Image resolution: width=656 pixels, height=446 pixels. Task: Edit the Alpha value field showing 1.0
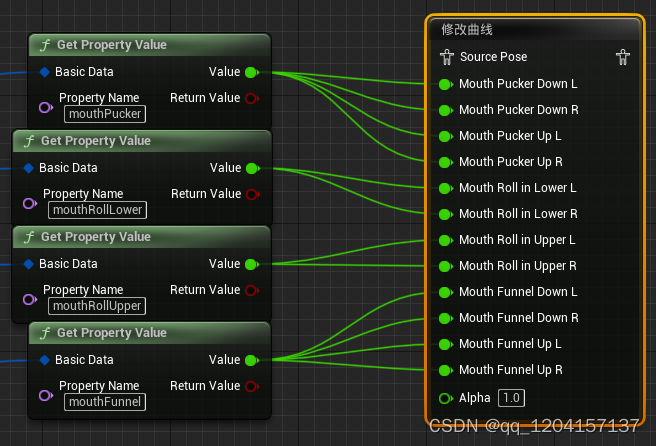(511, 398)
